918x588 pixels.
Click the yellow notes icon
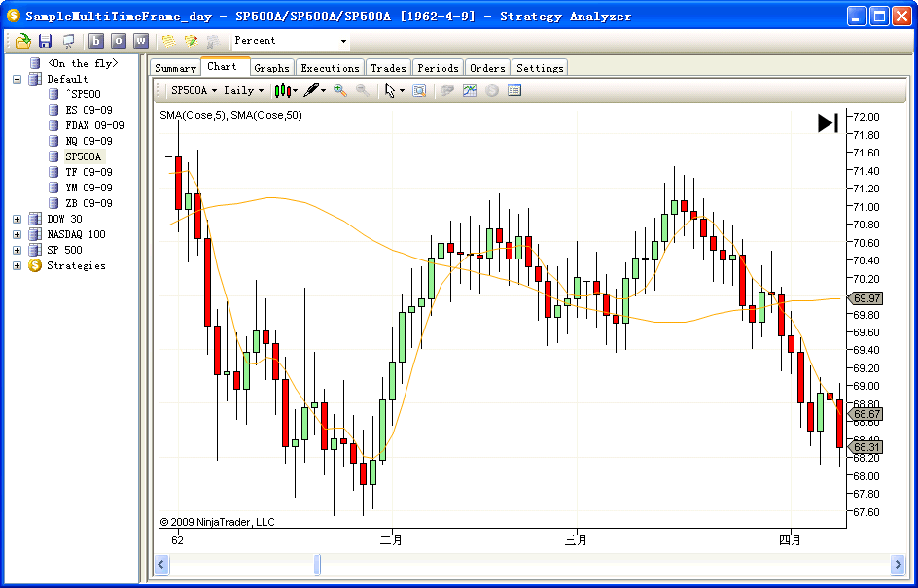point(169,41)
